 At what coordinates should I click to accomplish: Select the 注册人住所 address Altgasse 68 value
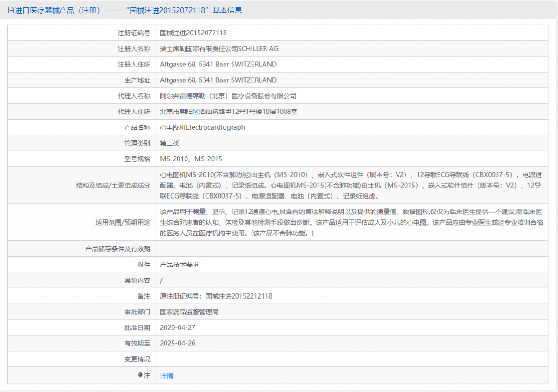pyautogui.click(x=218, y=64)
